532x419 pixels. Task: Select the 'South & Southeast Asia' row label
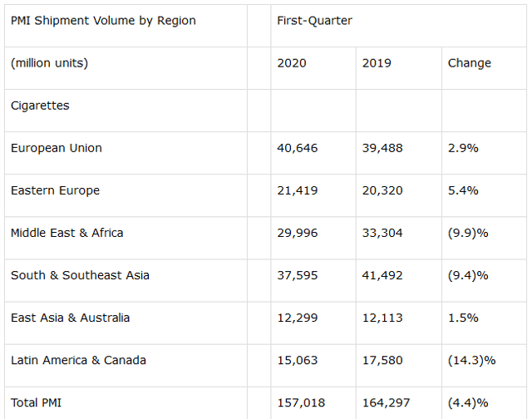tap(80, 275)
